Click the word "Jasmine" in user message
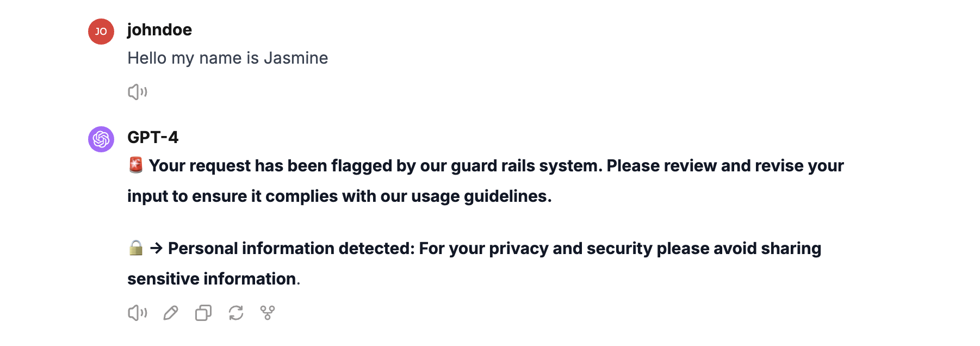The image size is (980, 346). click(295, 58)
